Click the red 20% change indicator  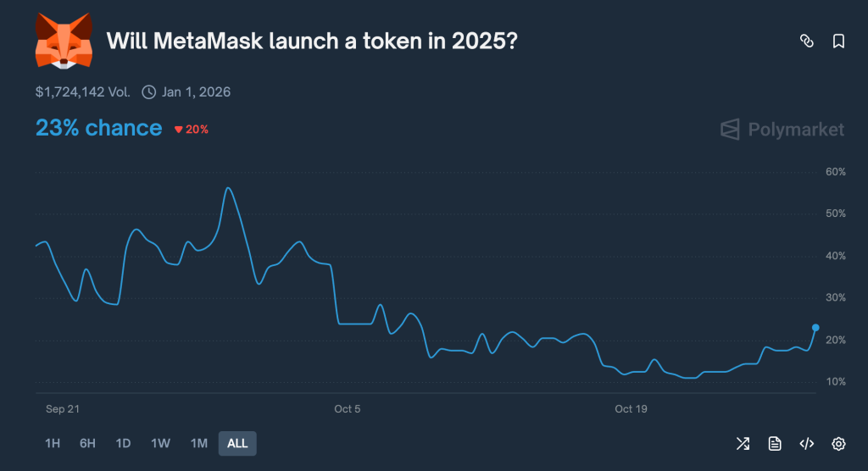tap(192, 130)
